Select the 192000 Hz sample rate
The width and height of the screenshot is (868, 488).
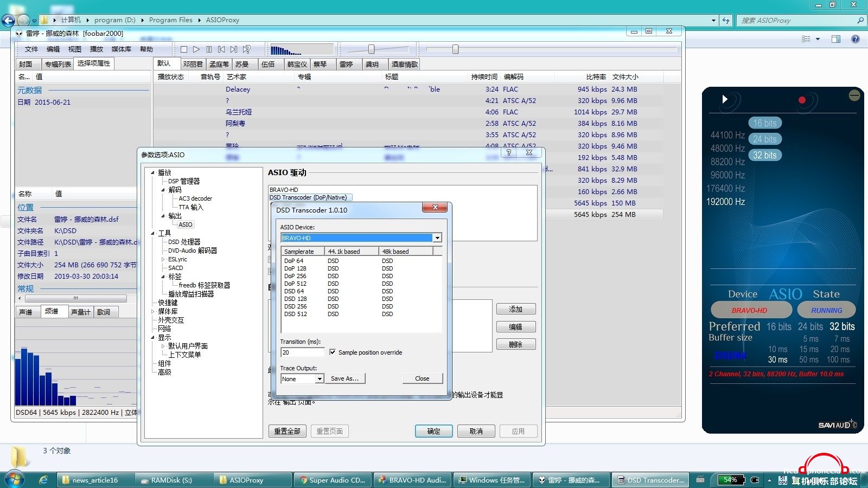725,202
